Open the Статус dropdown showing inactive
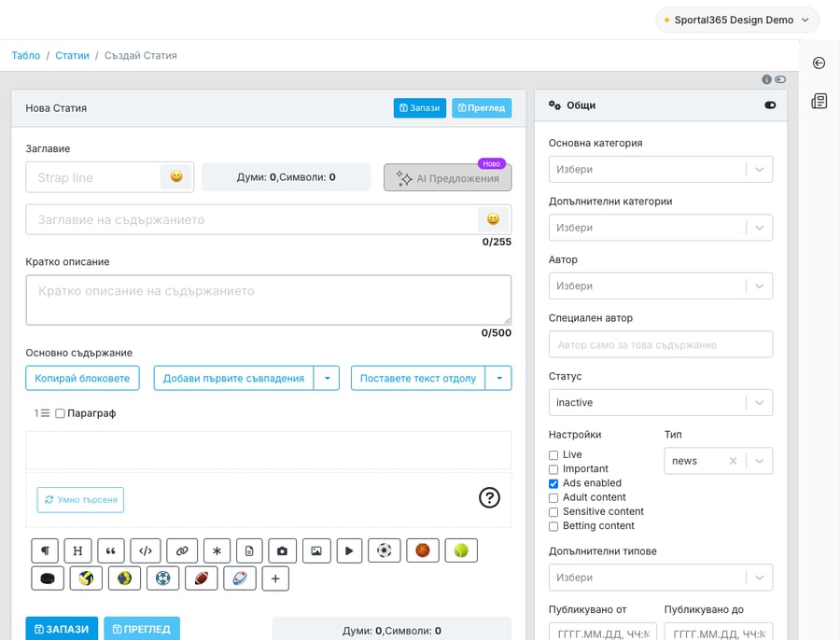 661,402
